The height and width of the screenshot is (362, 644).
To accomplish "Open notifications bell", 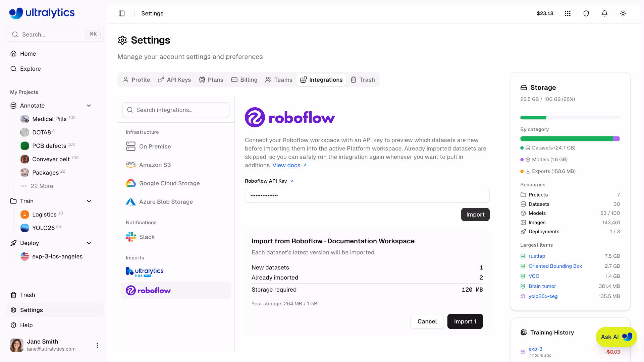I will coord(604,13).
